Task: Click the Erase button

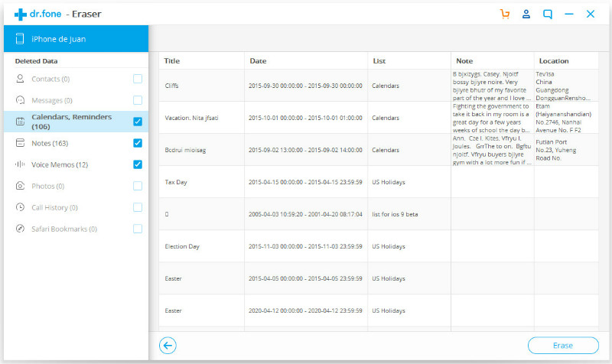Action: 563,346
